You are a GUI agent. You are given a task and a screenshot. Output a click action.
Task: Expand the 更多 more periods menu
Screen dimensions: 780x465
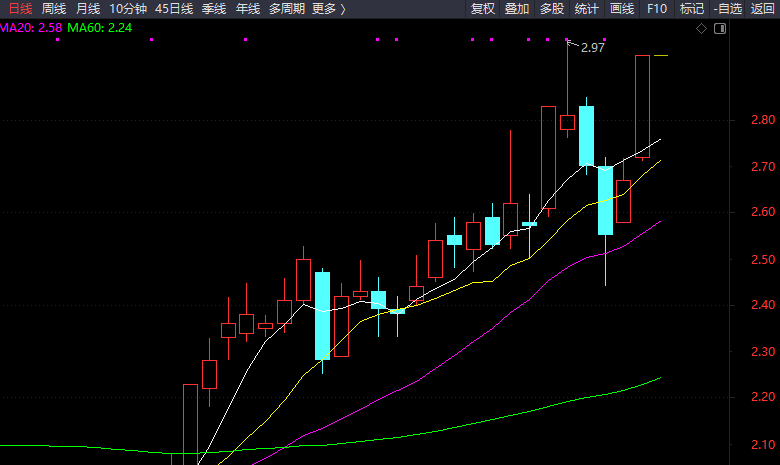[329, 9]
